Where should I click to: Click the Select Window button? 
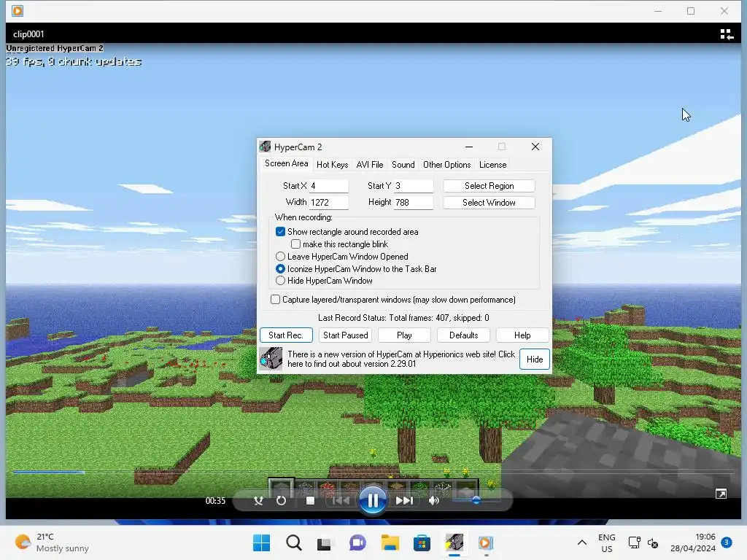(489, 203)
